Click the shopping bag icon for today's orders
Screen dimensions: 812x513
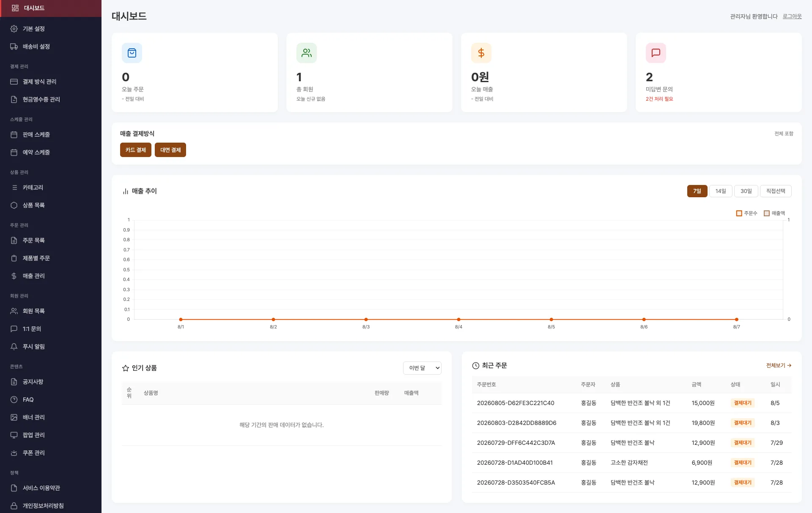pos(132,53)
